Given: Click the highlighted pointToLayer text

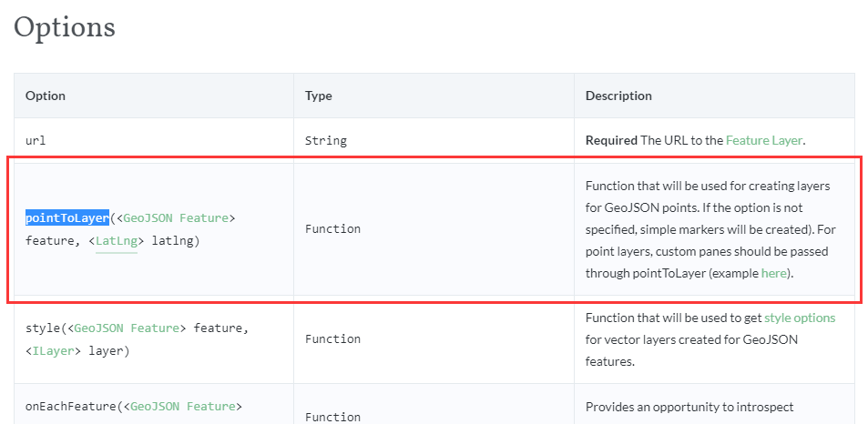Looking at the screenshot, I should click(67, 218).
